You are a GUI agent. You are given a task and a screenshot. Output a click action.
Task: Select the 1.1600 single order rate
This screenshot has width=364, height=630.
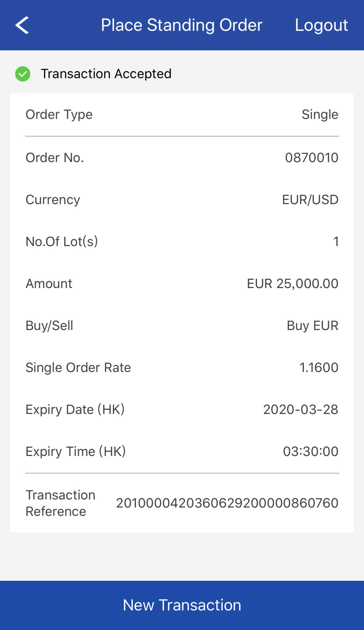click(319, 367)
